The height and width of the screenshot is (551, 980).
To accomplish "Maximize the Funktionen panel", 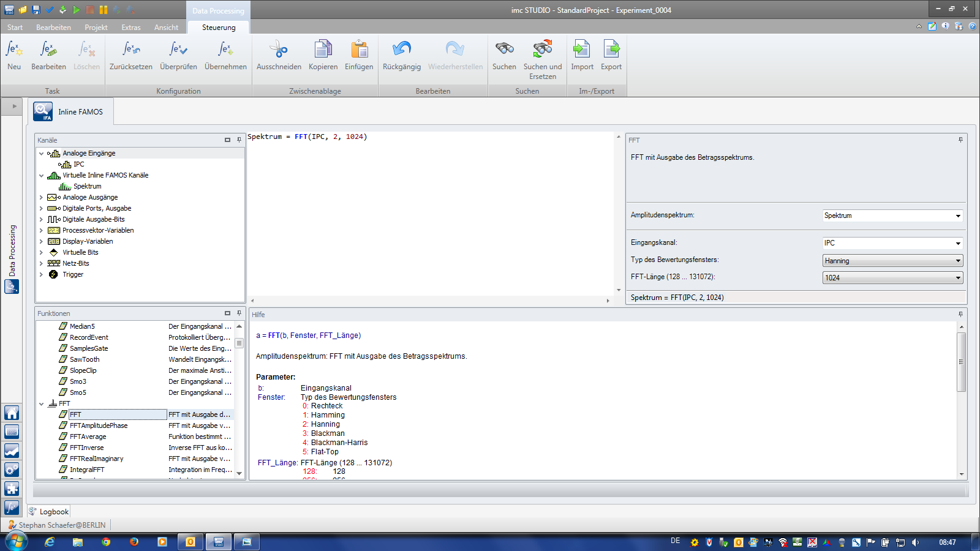I will 227,313.
